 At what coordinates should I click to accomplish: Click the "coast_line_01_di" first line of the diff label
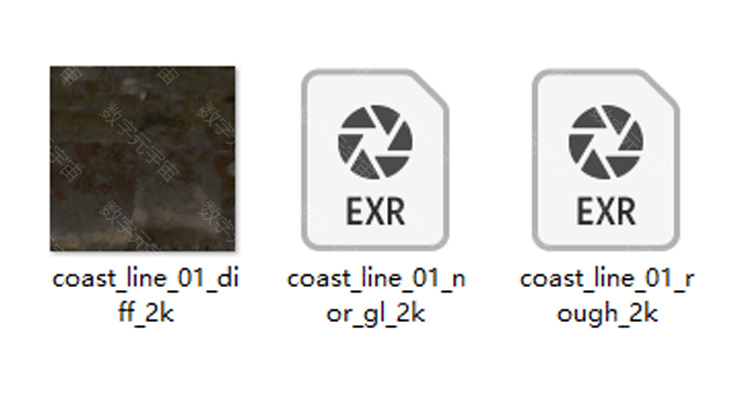click(x=146, y=279)
